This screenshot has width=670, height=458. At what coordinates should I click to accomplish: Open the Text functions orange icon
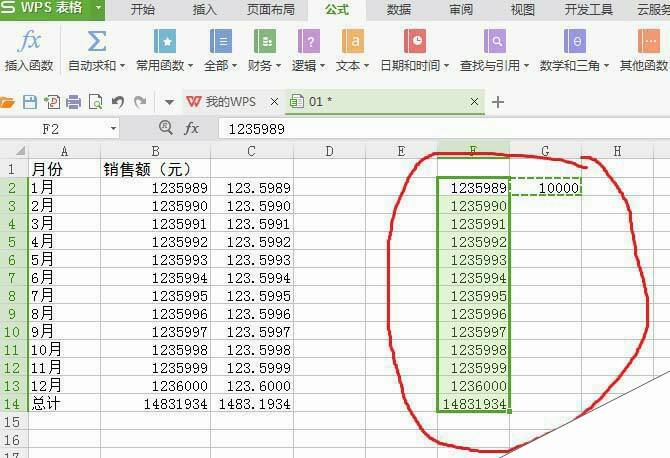[353, 41]
